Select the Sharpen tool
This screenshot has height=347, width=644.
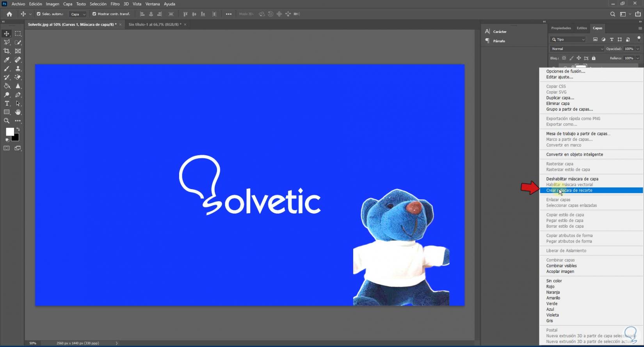pos(18,86)
